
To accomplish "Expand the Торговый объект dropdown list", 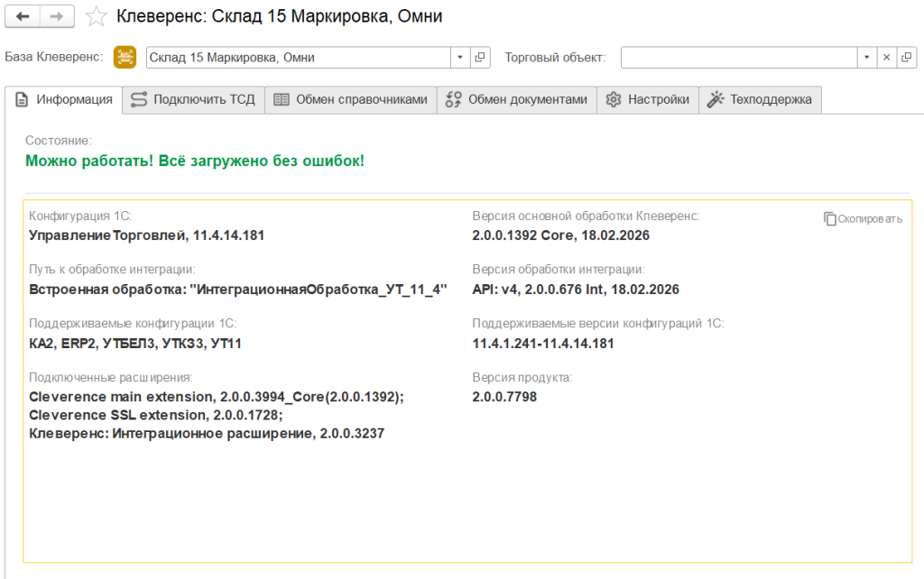I will click(867, 57).
